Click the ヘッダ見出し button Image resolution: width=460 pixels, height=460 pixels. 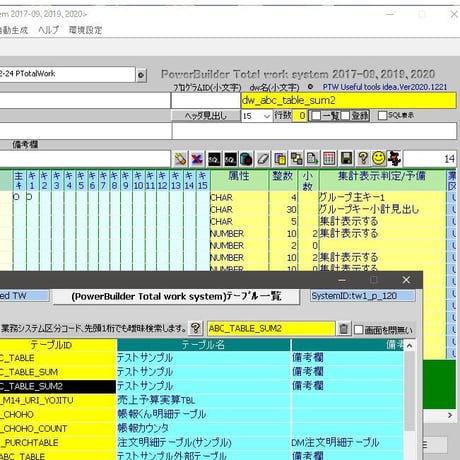point(205,116)
